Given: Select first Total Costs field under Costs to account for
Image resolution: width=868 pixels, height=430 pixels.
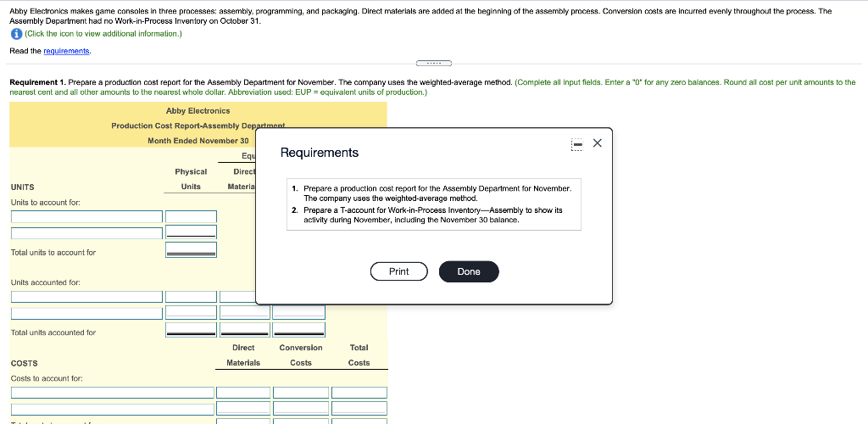Looking at the screenshot, I should click(x=359, y=393).
